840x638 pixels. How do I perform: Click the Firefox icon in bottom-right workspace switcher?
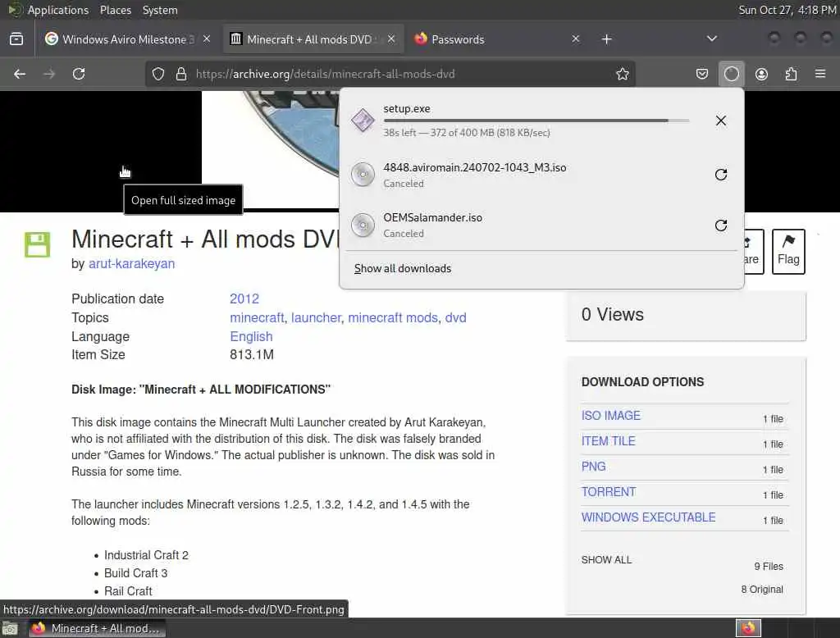coord(748,628)
